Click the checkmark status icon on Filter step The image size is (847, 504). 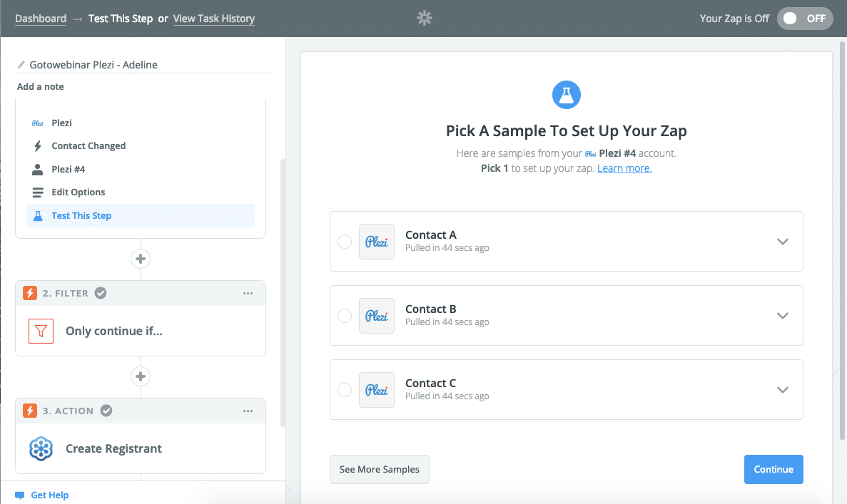click(101, 293)
